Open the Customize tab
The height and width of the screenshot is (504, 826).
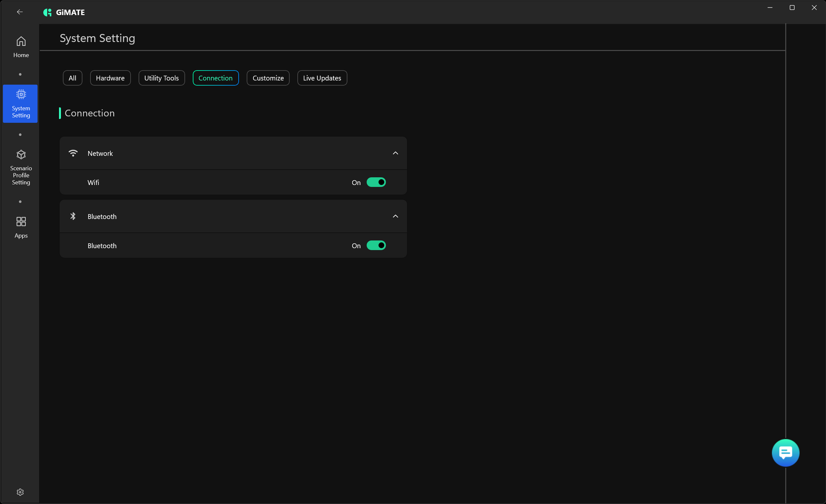pyautogui.click(x=268, y=78)
